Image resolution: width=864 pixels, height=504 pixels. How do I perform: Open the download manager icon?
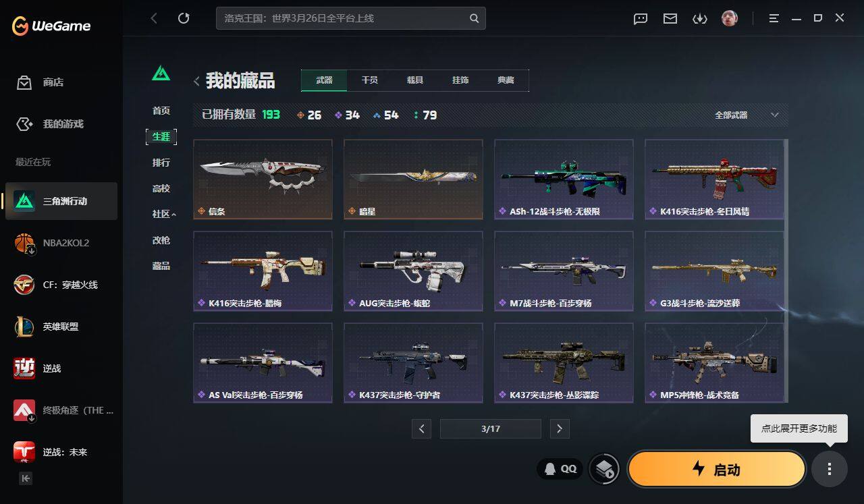[x=700, y=19]
